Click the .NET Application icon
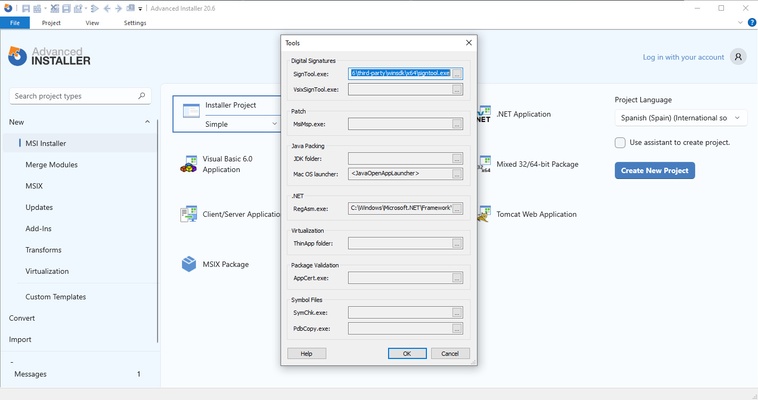Viewport: 758px width, 400px height. click(483, 114)
